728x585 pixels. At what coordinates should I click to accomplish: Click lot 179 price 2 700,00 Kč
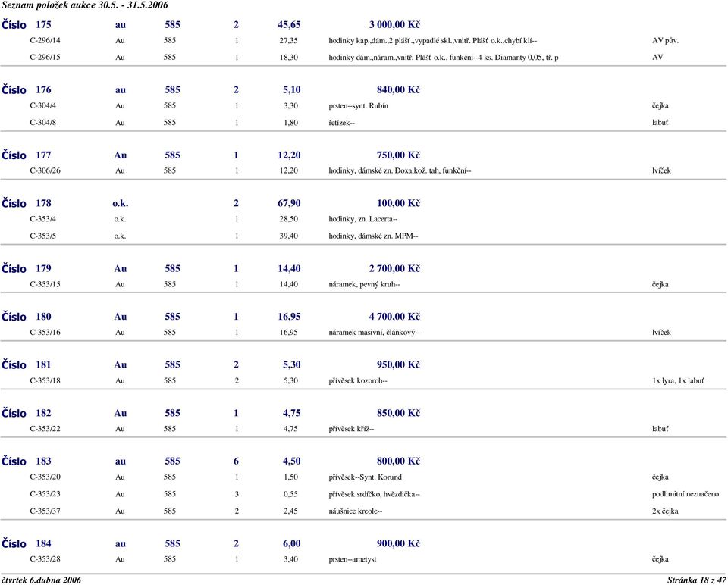[394, 268]
